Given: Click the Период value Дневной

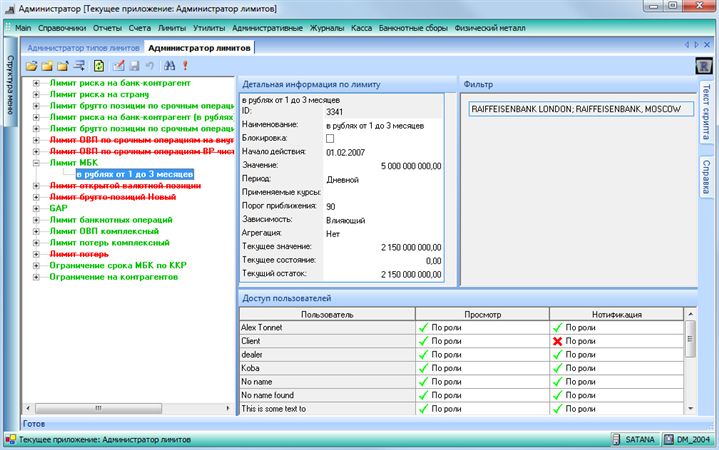Looking at the screenshot, I should coord(342,180).
